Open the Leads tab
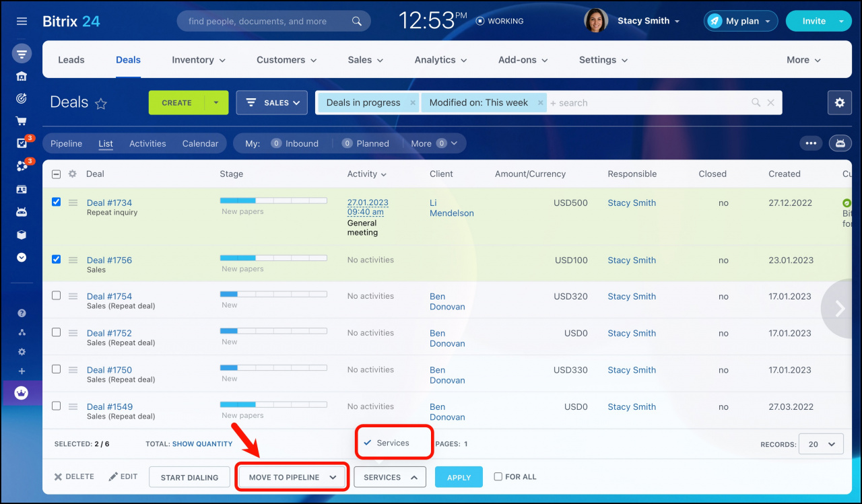The width and height of the screenshot is (862, 504). (x=71, y=60)
